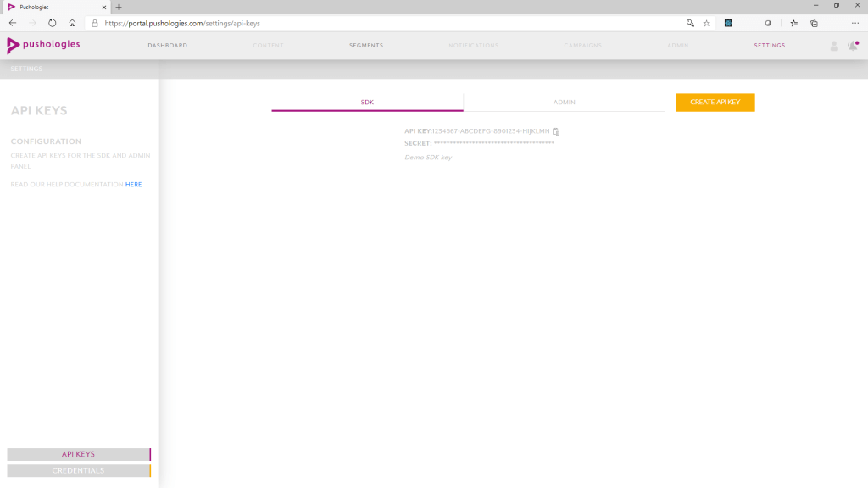The width and height of the screenshot is (868, 488).
Task: Focus the browser address bar
Action: pos(387,23)
